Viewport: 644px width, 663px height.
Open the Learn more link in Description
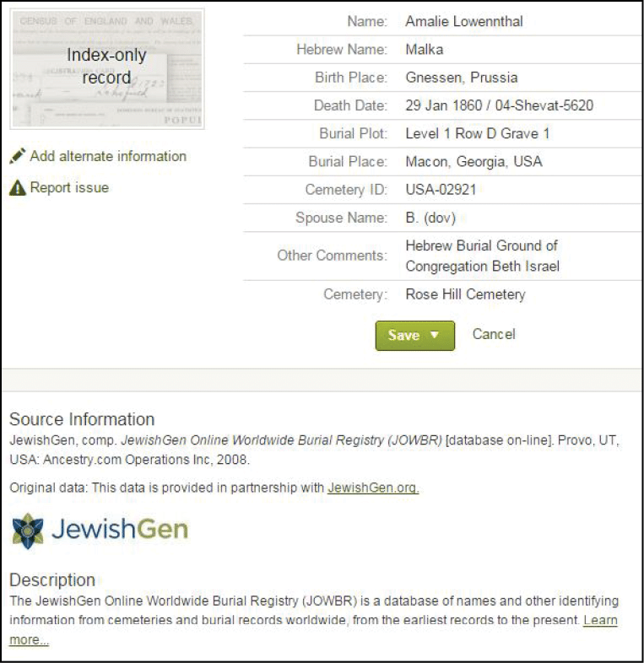(x=599, y=621)
